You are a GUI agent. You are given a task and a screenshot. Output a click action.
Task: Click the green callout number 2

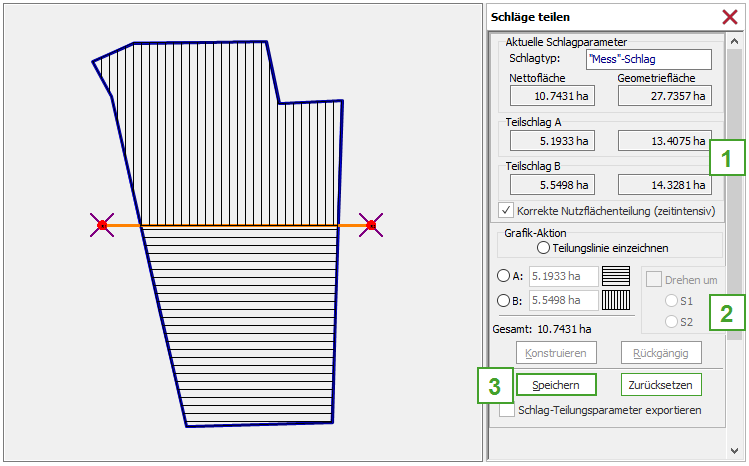(x=727, y=314)
